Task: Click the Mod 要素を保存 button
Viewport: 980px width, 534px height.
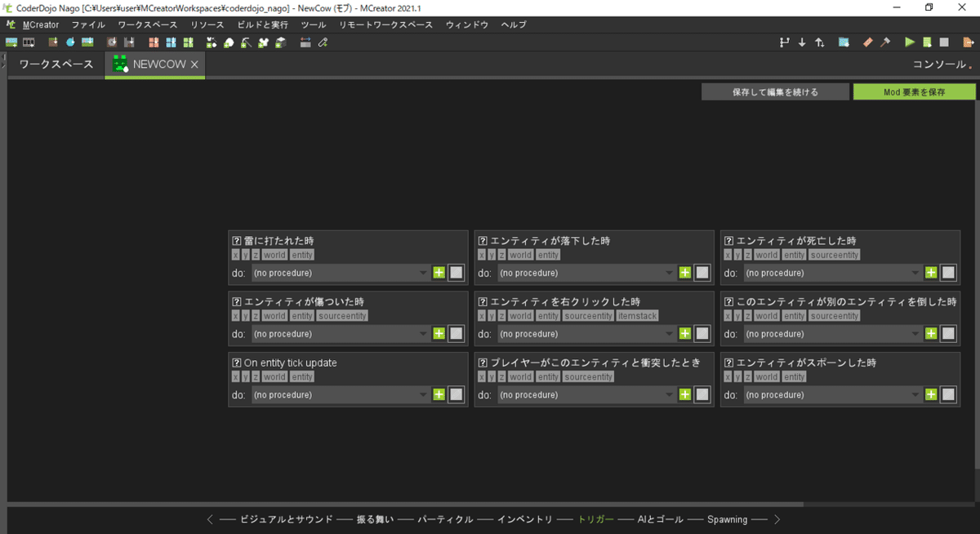Action: (914, 91)
